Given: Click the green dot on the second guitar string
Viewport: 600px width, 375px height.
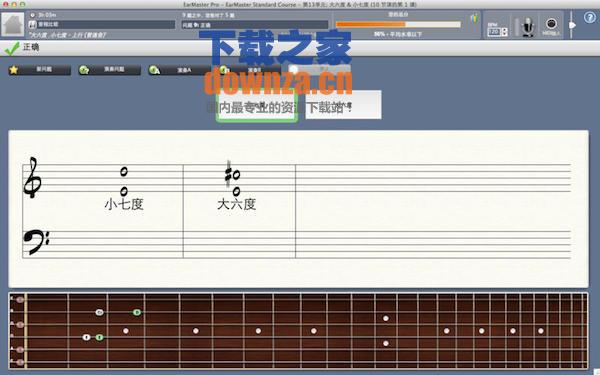Looking at the screenshot, I should pyautogui.click(x=137, y=313).
